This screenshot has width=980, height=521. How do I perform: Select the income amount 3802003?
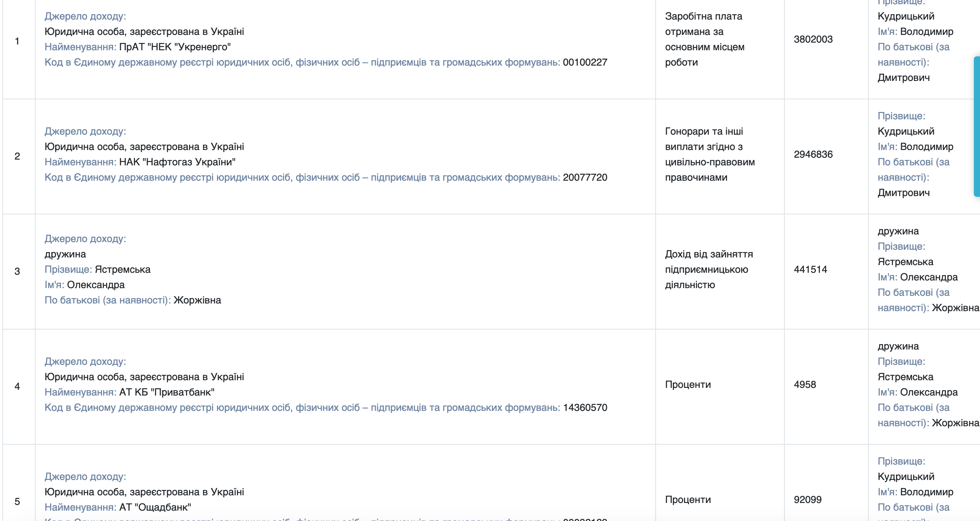[813, 39]
